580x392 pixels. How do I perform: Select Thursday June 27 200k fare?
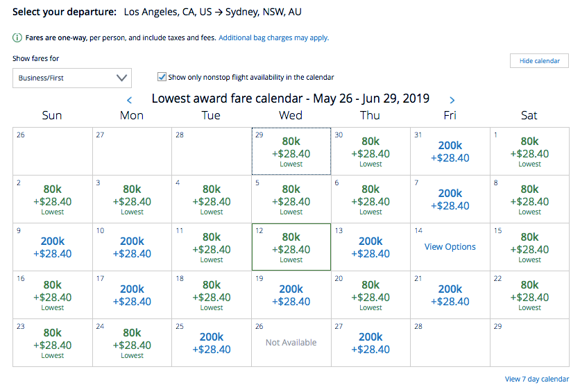(x=370, y=343)
